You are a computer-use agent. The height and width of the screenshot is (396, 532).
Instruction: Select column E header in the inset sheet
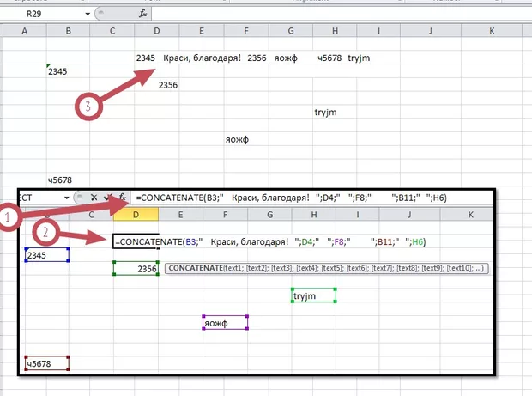(x=180, y=215)
